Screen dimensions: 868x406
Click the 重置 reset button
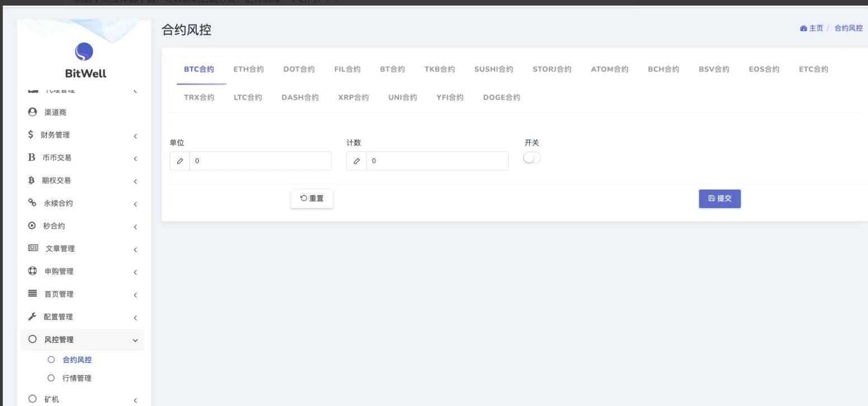click(x=312, y=199)
